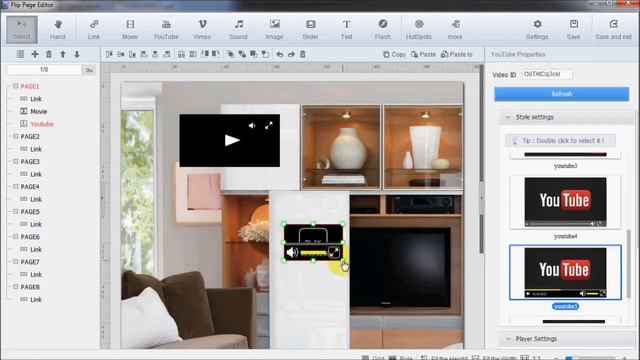Move the page down with down arrow
This screenshot has height=360, width=640.
77,54
